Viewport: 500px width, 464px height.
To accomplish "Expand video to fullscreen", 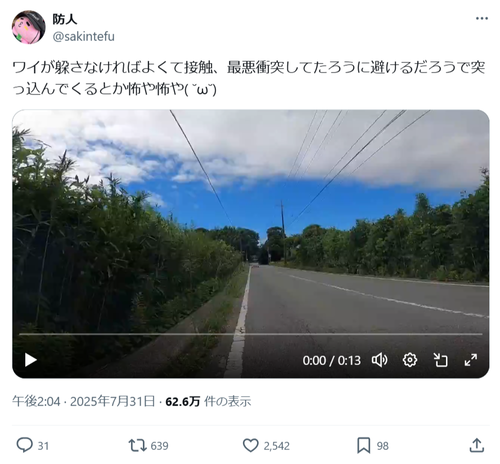I will click(471, 360).
